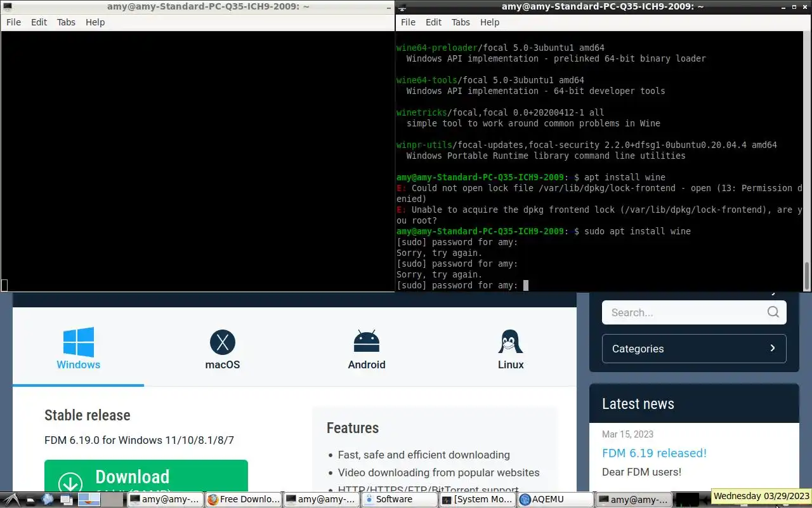Click the download arrow icon on green button

[70, 484]
